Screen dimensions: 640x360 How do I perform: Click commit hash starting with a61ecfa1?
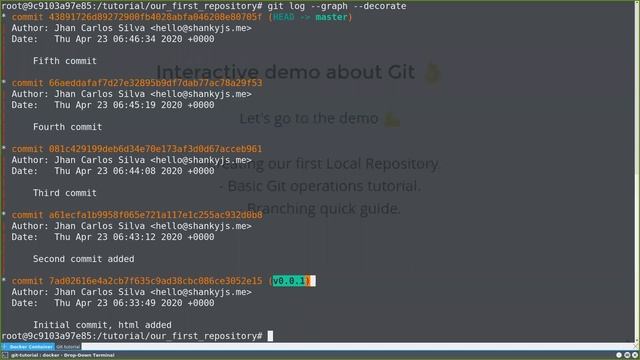coord(155,215)
